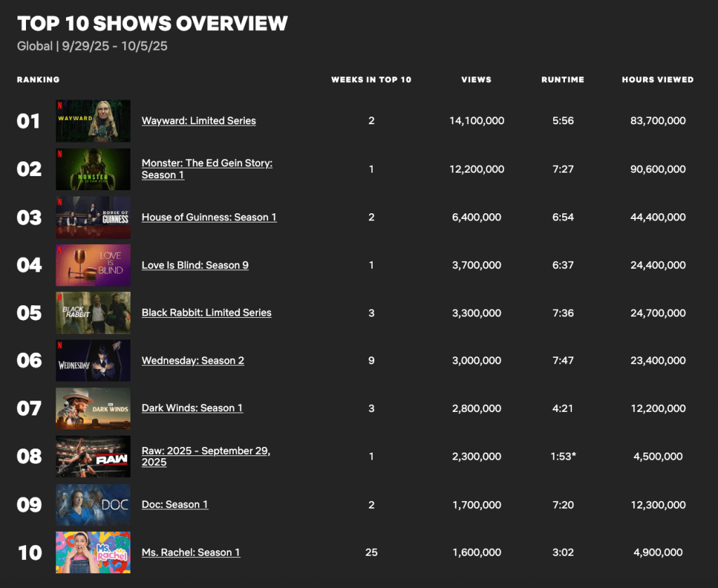This screenshot has width=718, height=588.
Task: Click runtime value 1:53*
Action: pos(563,457)
